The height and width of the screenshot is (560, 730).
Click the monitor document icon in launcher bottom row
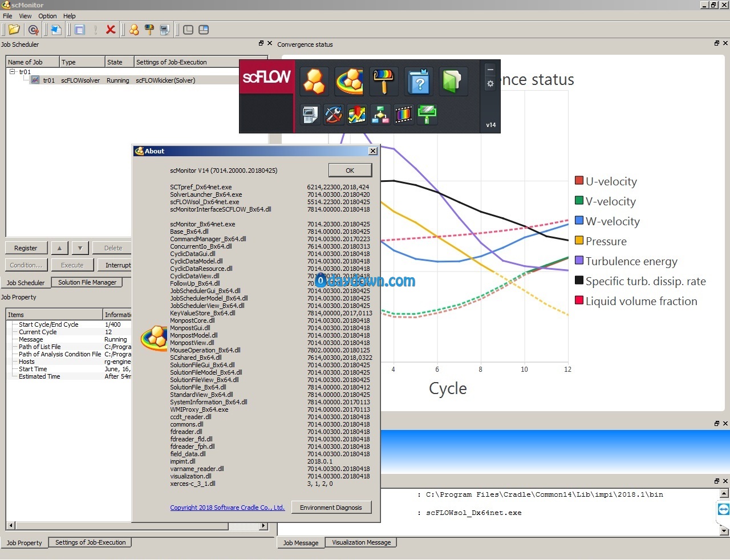click(310, 115)
